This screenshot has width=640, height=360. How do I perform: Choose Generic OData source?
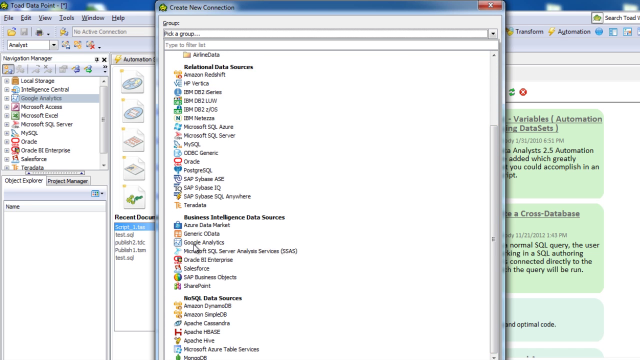202,234
